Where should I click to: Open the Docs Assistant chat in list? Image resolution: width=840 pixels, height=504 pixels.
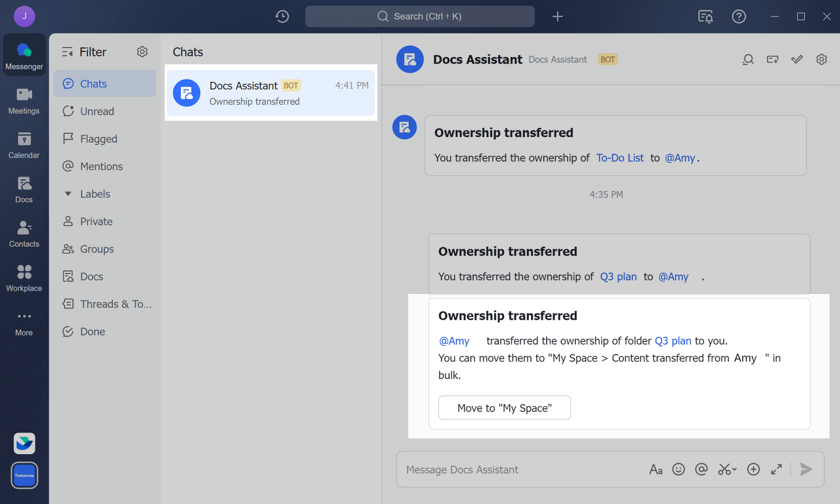270,93
